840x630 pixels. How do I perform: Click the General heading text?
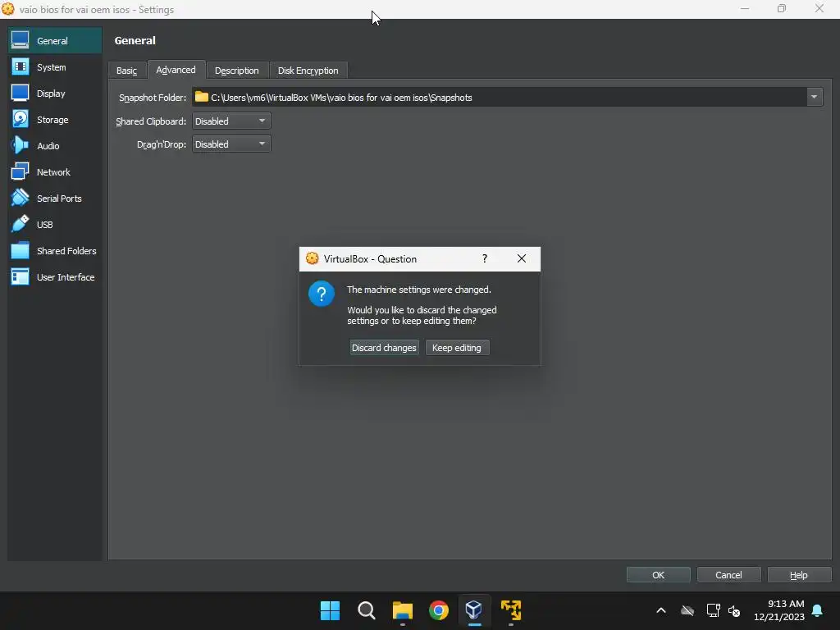[135, 41]
